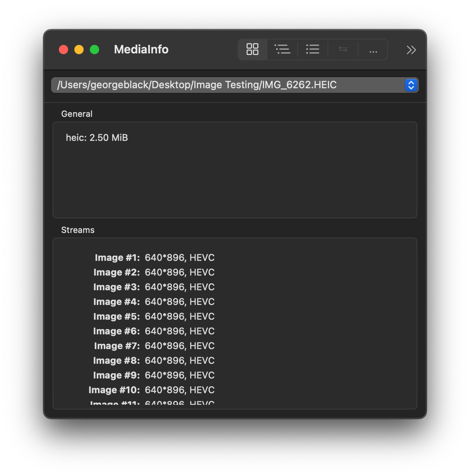Image resolution: width=470 pixels, height=476 pixels.
Task: Switch to text view with the list icon
Action: point(313,49)
